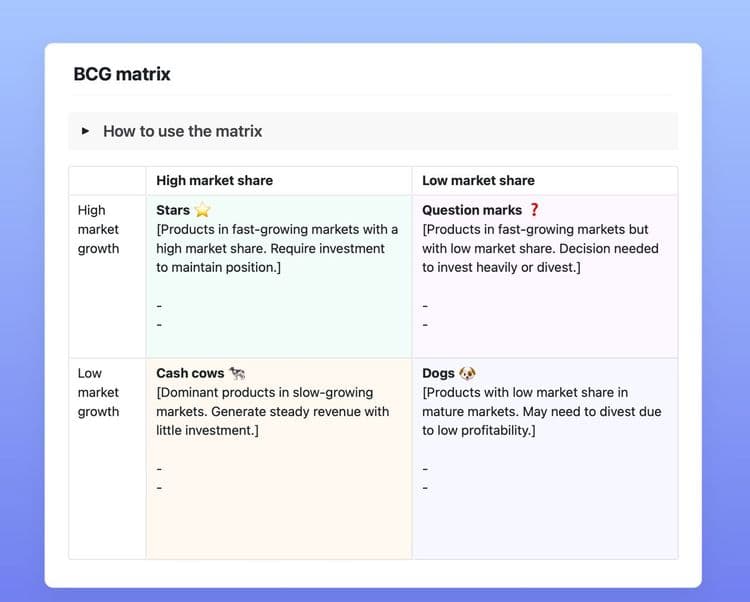Click the dog emoji beside Dogs
Image resolution: width=750 pixels, height=602 pixels.
click(x=467, y=373)
